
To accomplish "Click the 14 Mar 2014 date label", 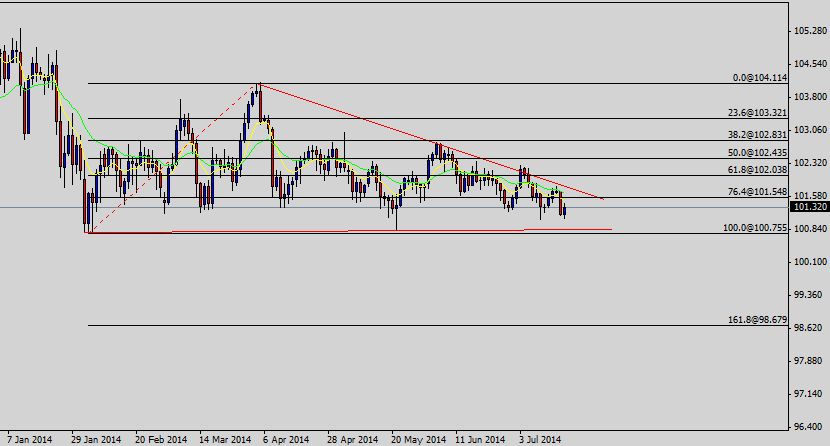I will point(224,439).
